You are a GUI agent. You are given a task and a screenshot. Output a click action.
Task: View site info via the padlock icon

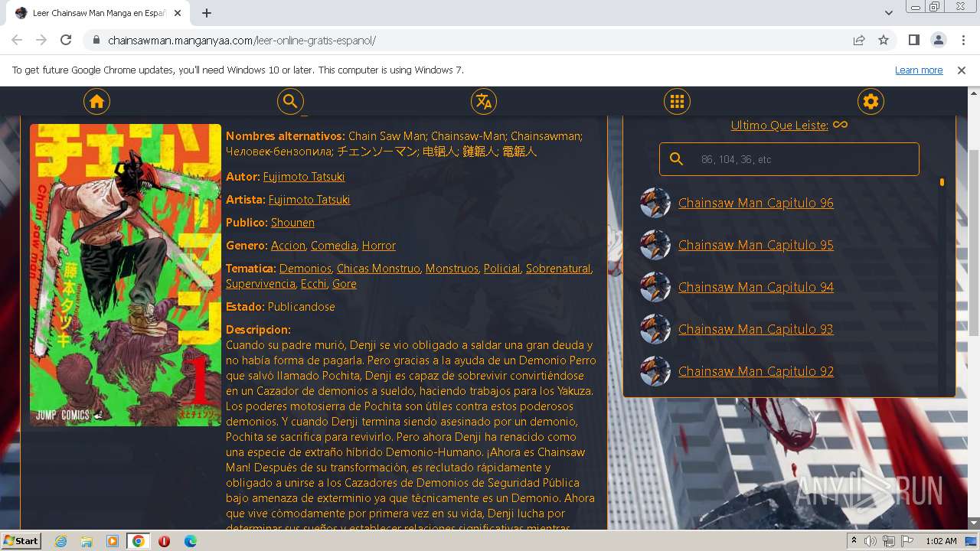96,40
